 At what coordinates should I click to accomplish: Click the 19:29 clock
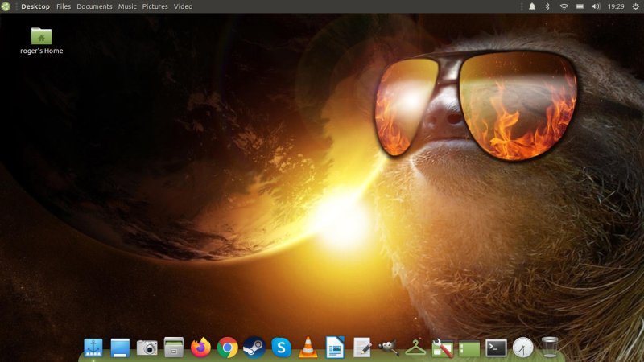click(x=616, y=6)
